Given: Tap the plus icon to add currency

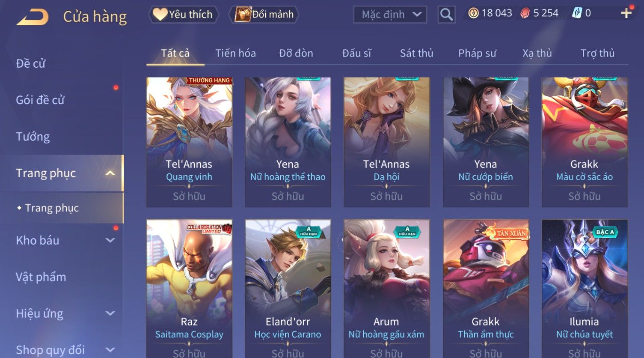Looking at the screenshot, I should (626, 13).
